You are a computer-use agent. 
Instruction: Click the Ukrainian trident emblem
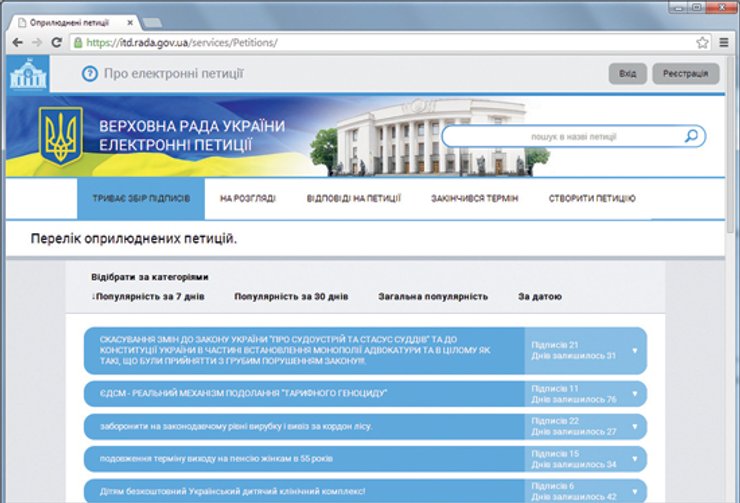point(61,136)
